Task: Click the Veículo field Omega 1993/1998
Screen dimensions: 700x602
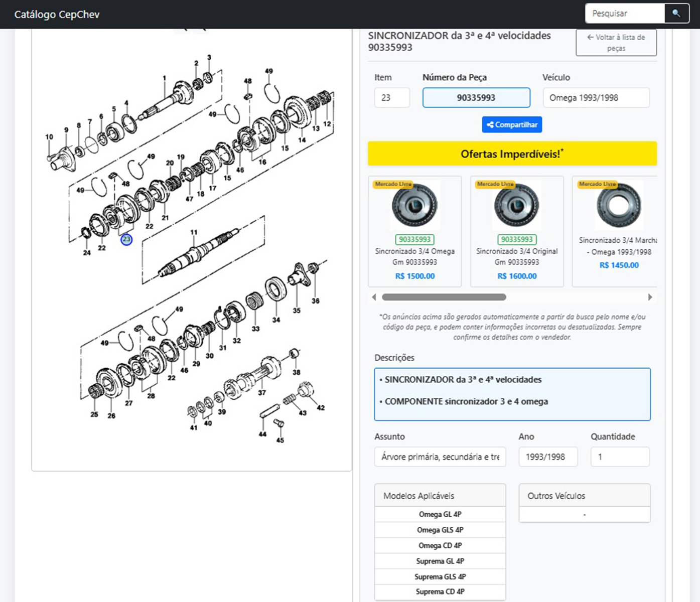Action: point(596,98)
